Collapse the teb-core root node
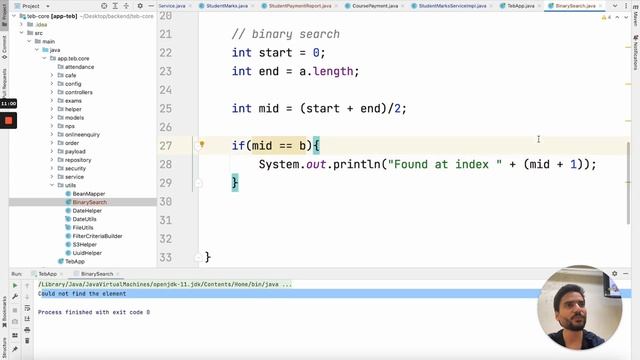This screenshot has width=640, height=360. click(14, 16)
